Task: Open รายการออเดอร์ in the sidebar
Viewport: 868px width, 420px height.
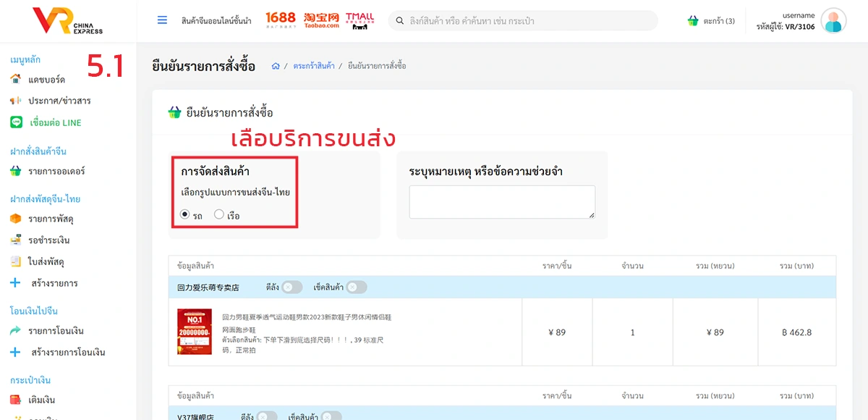Action: click(56, 172)
